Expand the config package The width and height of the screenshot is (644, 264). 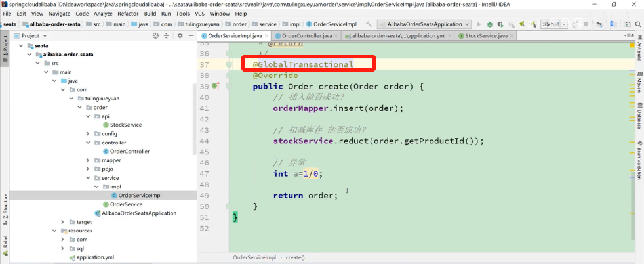click(88, 134)
